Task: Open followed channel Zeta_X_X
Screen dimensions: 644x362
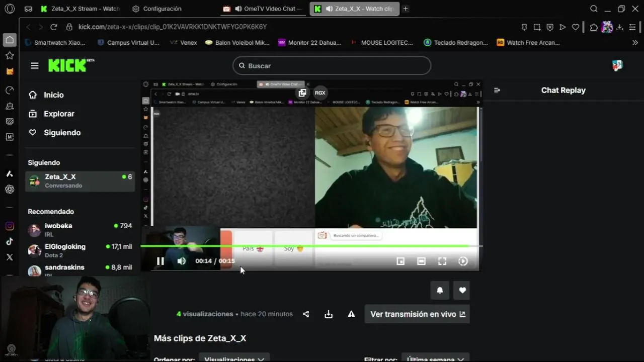Action: [x=80, y=181]
